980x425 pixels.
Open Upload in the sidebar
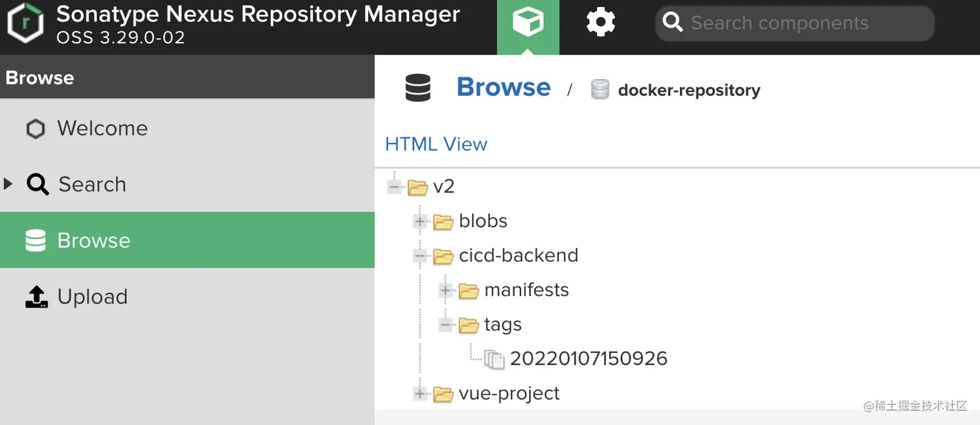tap(187, 297)
